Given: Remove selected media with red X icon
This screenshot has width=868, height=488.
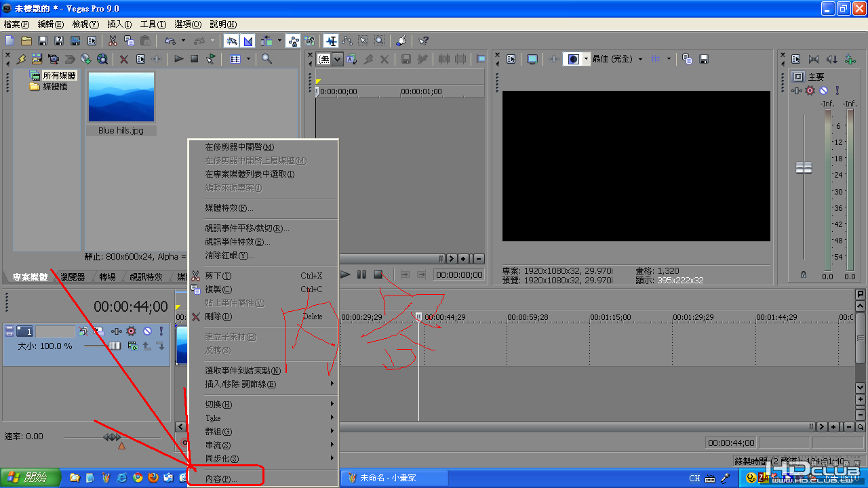Looking at the screenshot, I should (x=124, y=59).
